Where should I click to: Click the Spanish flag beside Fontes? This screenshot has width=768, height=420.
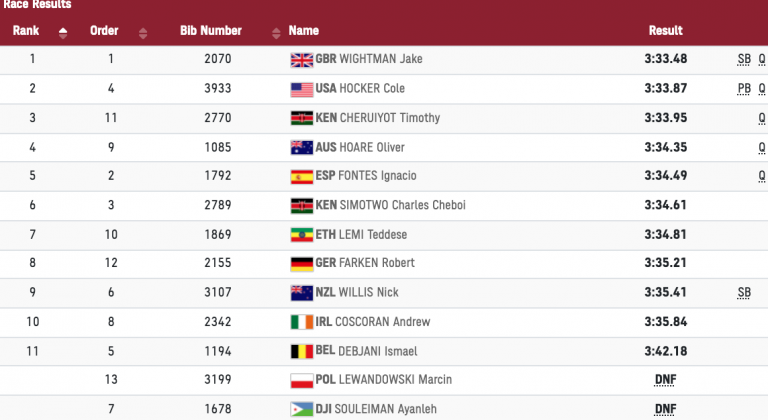click(x=301, y=176)
